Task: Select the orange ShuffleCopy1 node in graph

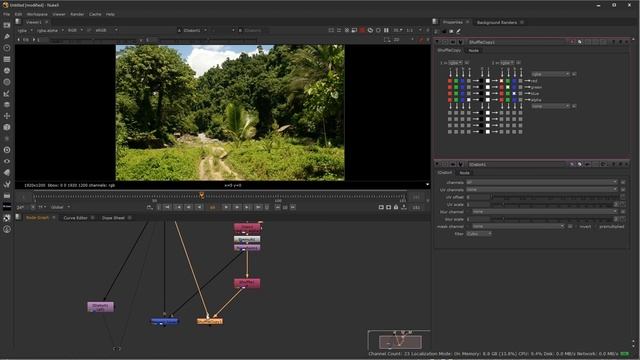Action: click(210, 321)
